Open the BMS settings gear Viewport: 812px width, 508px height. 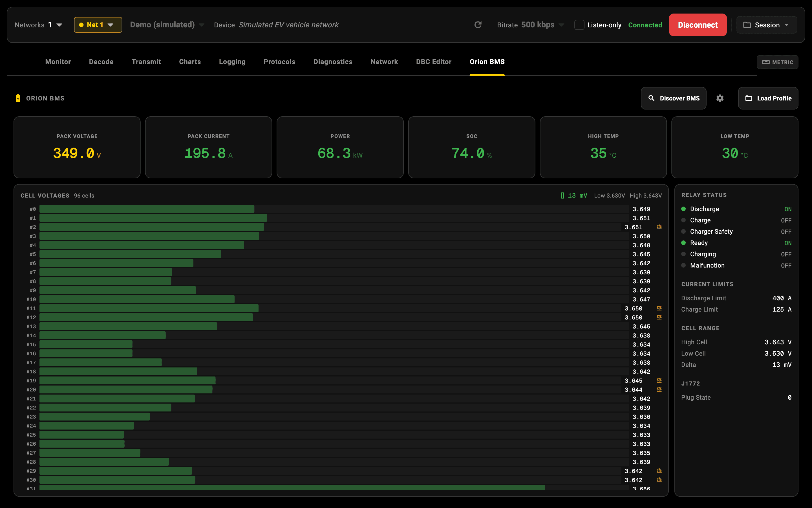pos(720,98)
